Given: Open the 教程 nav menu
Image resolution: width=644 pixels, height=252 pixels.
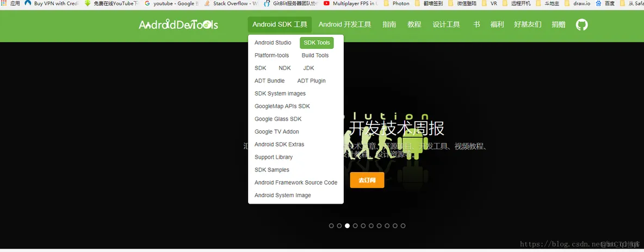Looking at the screenshot, I should coord(414,24).
